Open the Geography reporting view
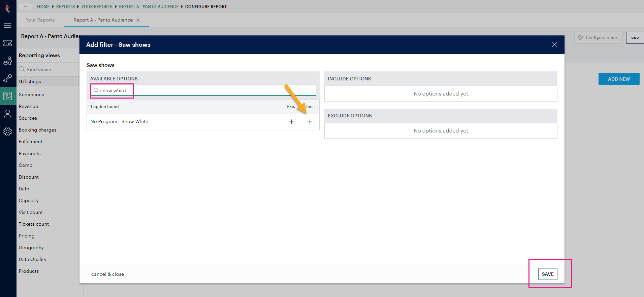 point(31,248)
